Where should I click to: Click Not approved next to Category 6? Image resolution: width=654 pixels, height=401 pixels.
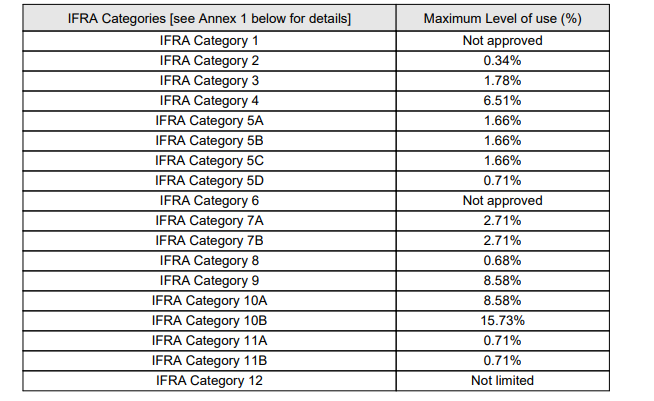pos(502,200)
